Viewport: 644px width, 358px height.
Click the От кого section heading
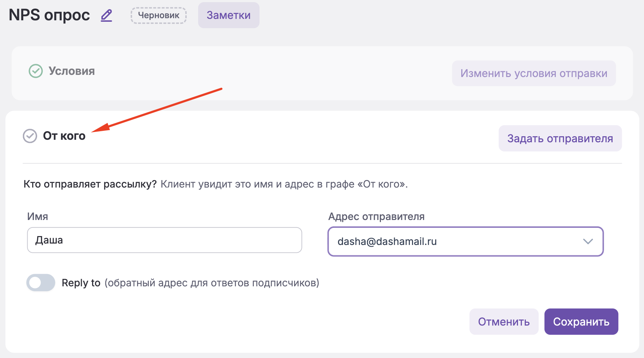[x=64, y=136]
